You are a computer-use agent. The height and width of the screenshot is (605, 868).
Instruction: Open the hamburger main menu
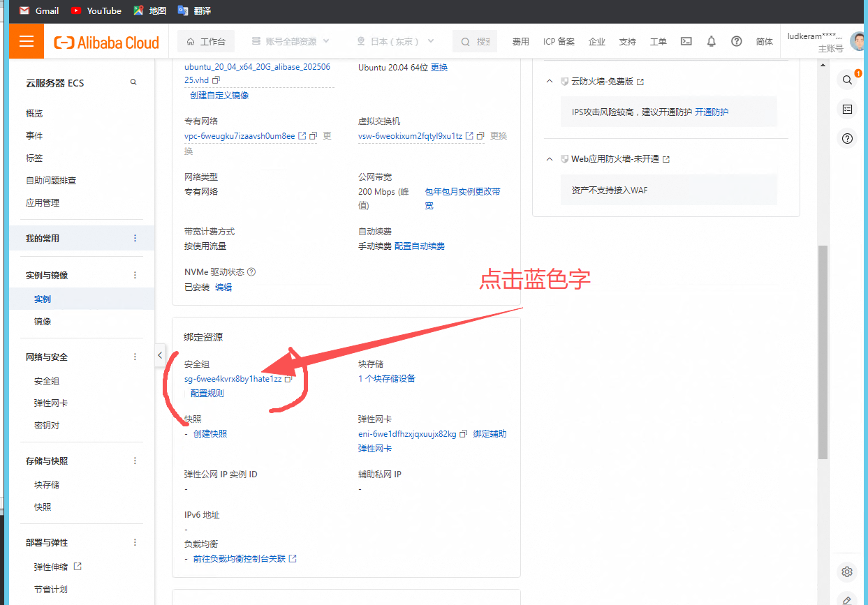pos(27,41)
